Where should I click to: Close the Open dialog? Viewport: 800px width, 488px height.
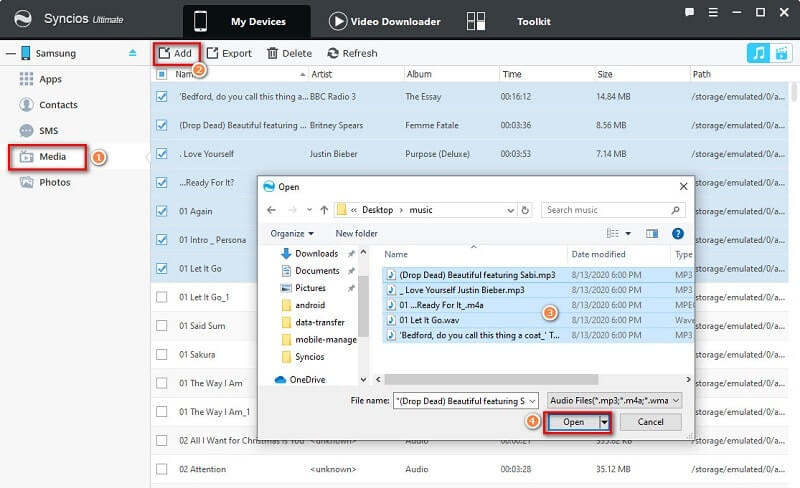[x=683, y=187]
